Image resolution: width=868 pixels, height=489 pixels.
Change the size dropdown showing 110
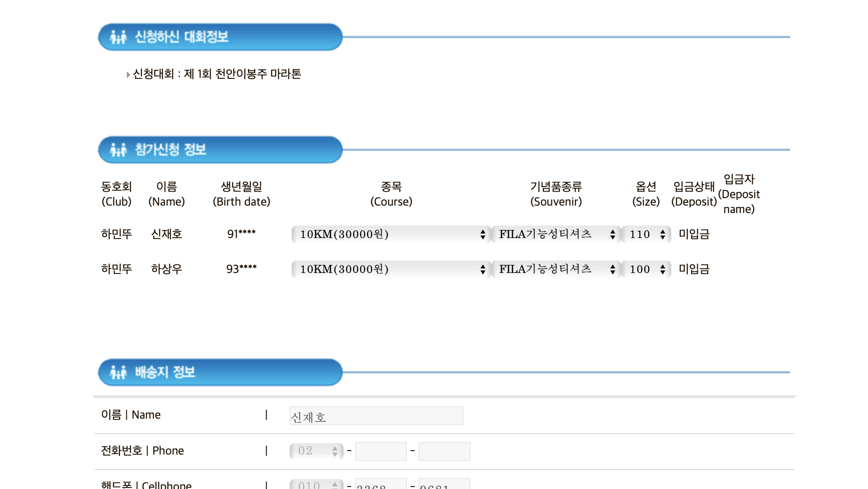(x=646, y=235)
